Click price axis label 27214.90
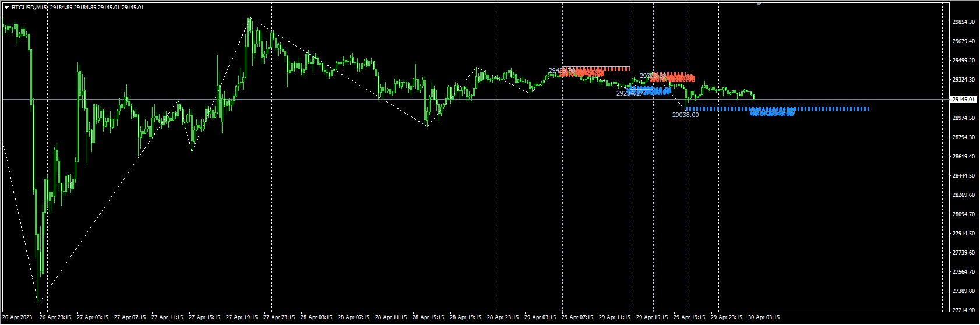Viewport: 980px width, 325px height. tap(963, 310)
